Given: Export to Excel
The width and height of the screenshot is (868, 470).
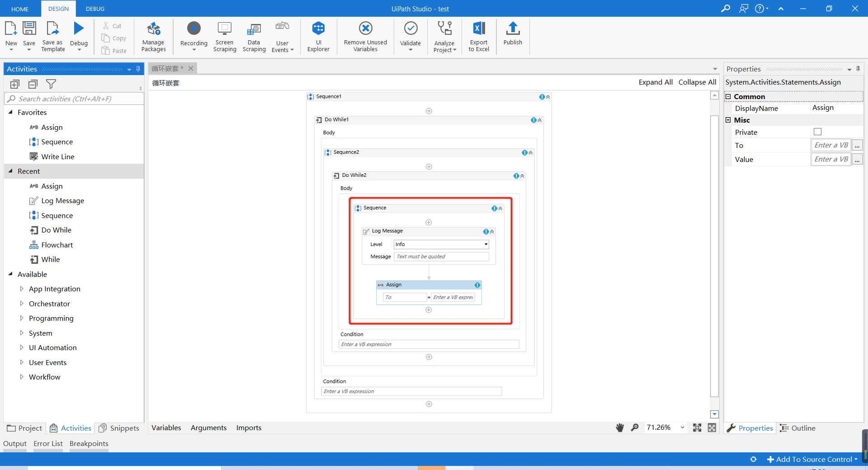Looking at the screenshot, I should 479,36.
